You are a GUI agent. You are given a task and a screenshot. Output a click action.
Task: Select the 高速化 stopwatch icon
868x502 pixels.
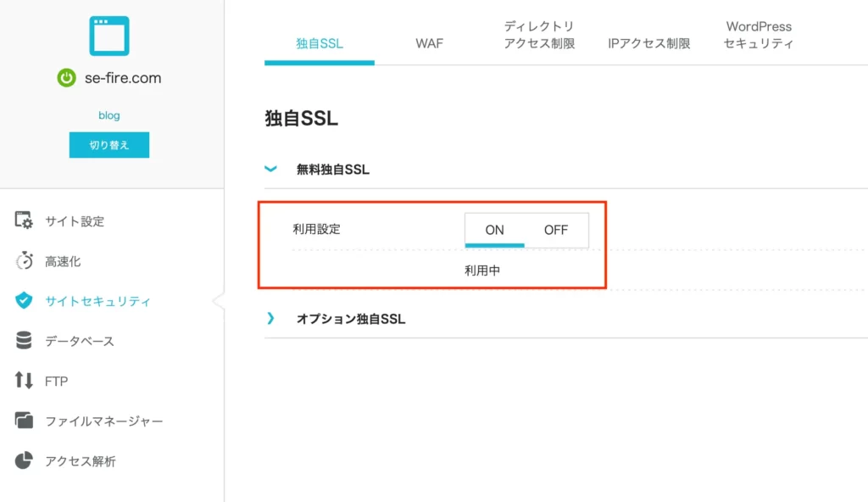point(24,260)
